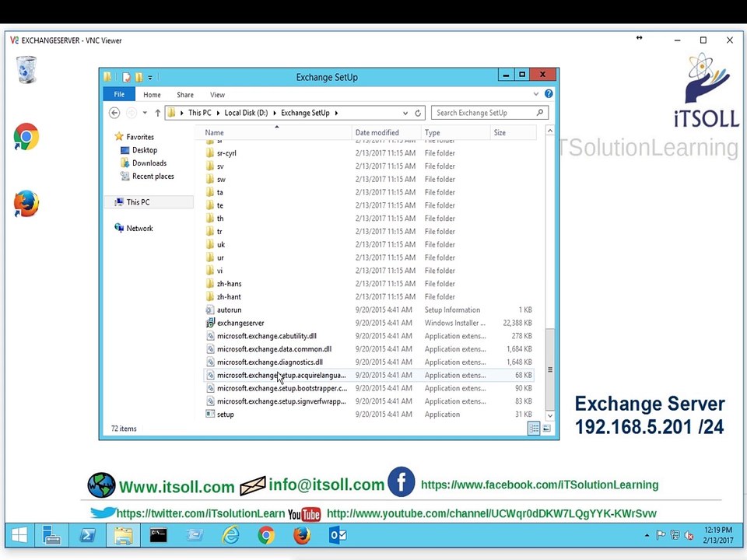Image resolution: width=747 pixels, height=560 pixels.
Task: Switch to Details view layout icon
Action: 534,429
